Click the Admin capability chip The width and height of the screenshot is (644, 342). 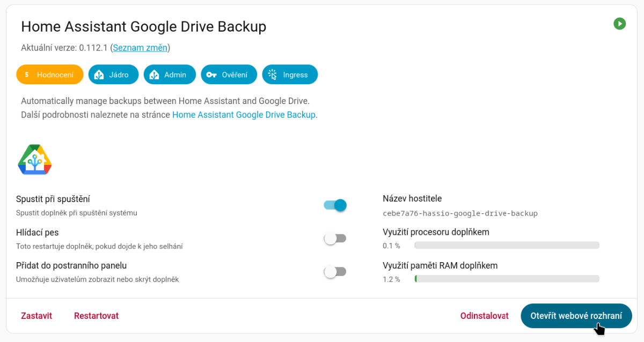tap(170, 75)
